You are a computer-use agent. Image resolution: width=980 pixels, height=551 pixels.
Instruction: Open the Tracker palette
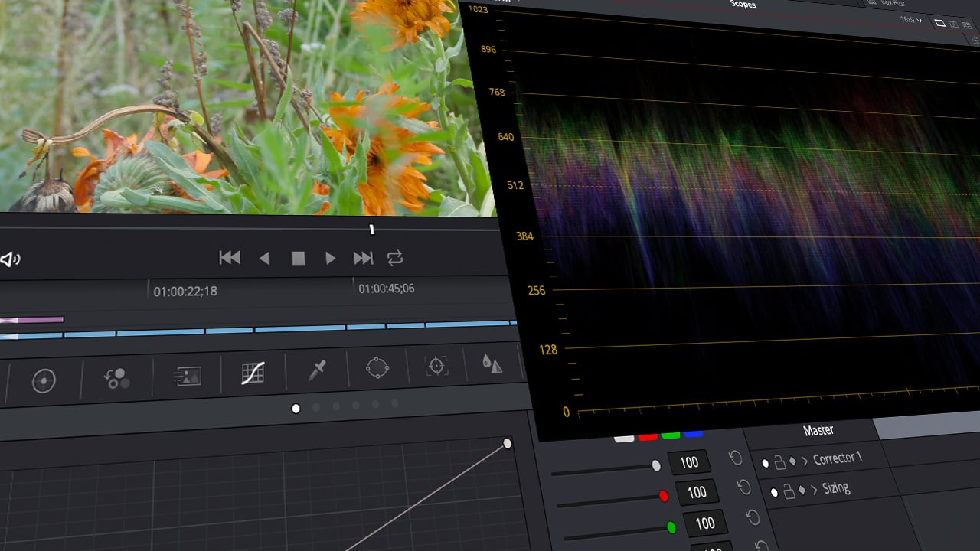click(435, 367)
